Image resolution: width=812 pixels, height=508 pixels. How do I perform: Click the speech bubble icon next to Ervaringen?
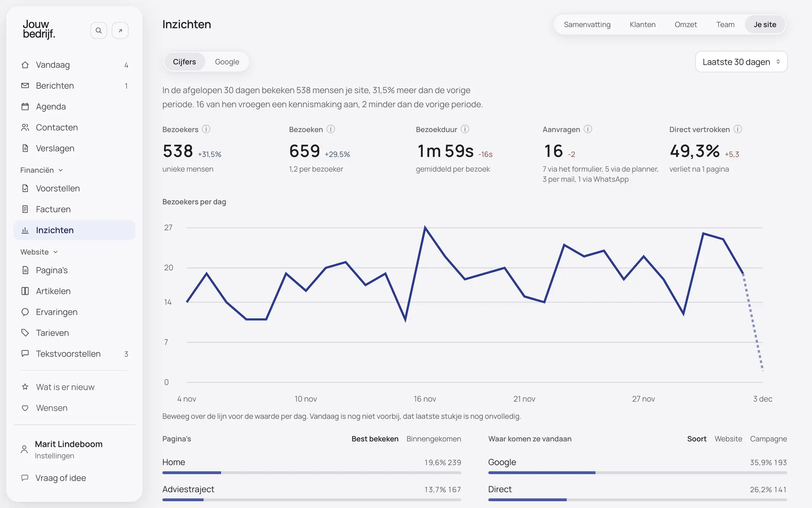pyautogui.click(x=25, y=312)
